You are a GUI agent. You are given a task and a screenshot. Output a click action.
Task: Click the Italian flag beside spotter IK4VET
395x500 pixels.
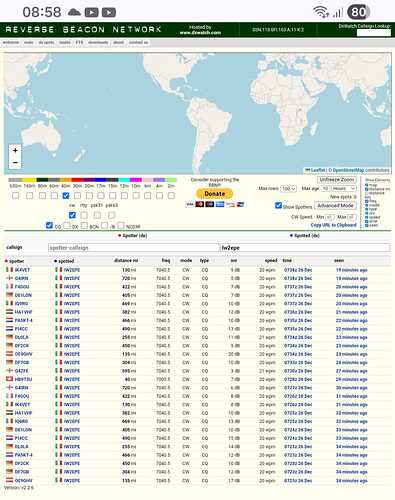(x=9, y=269)
